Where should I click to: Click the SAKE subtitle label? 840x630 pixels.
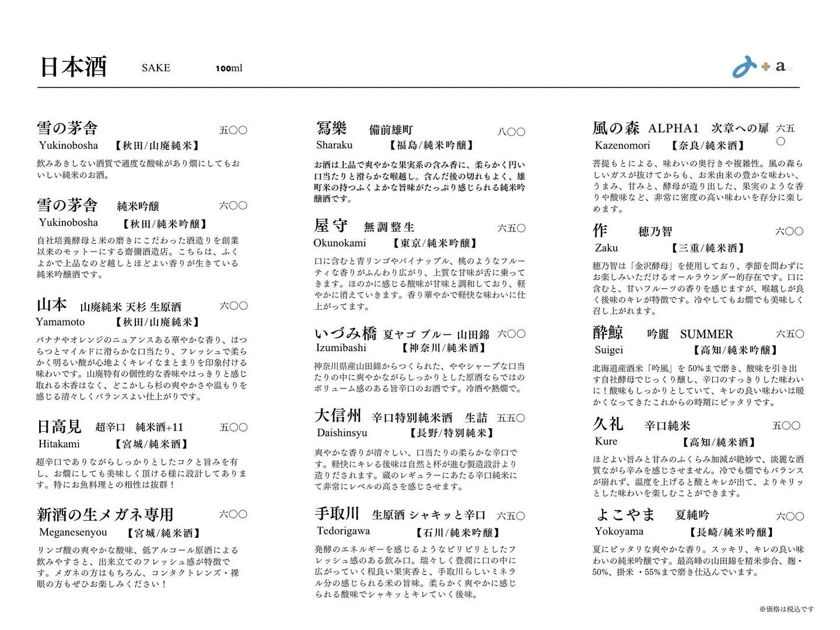coord(155,68)
